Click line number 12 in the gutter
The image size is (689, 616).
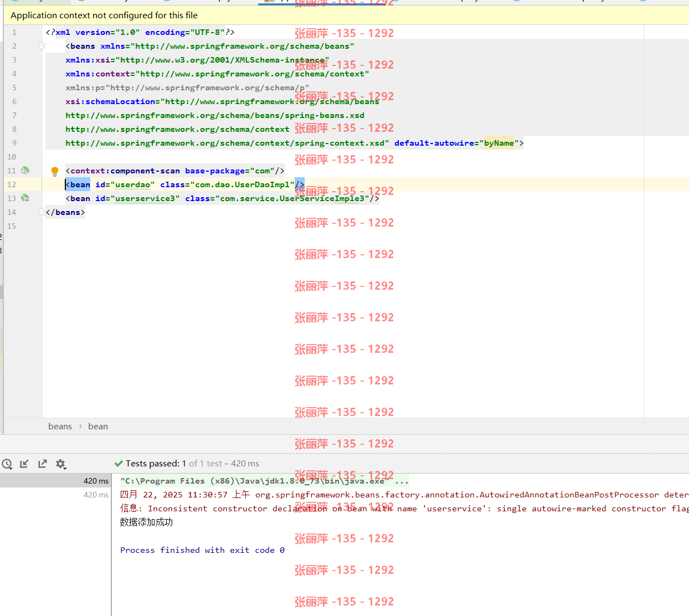point(12,185)
